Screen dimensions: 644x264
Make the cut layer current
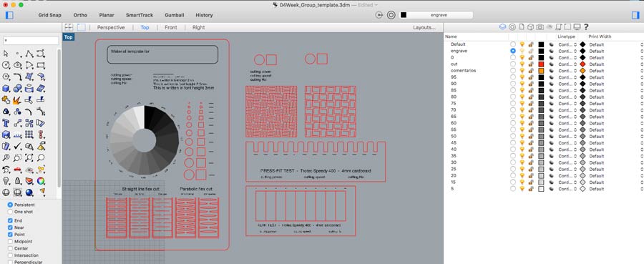click(512, 64)
